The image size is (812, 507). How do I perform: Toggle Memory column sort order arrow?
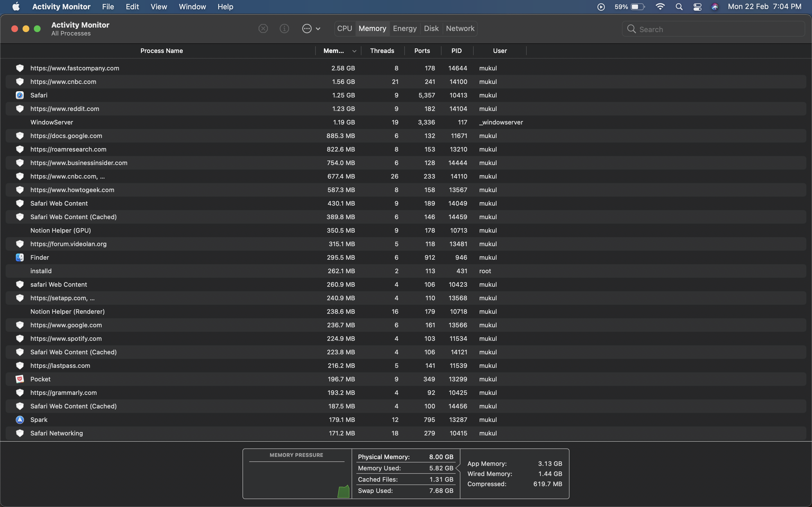coord(354,51)
